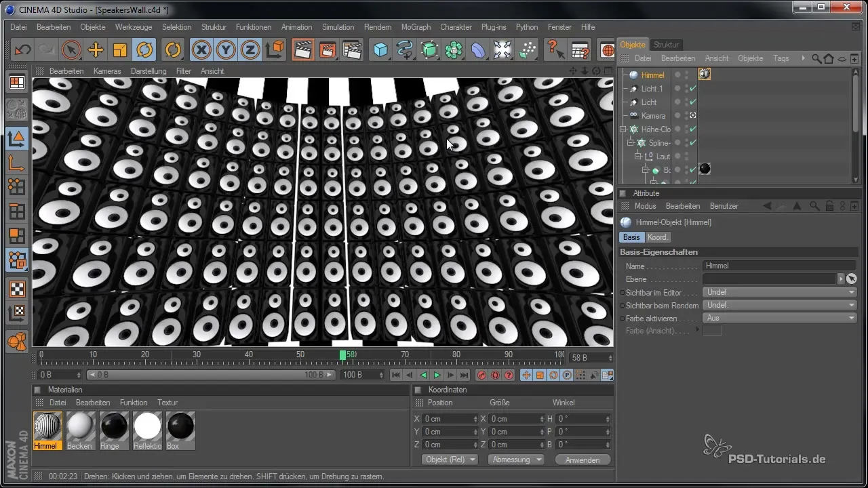The image size is (868, 488).
Task: Click the Anwenden button
Action: pos(583,460)
